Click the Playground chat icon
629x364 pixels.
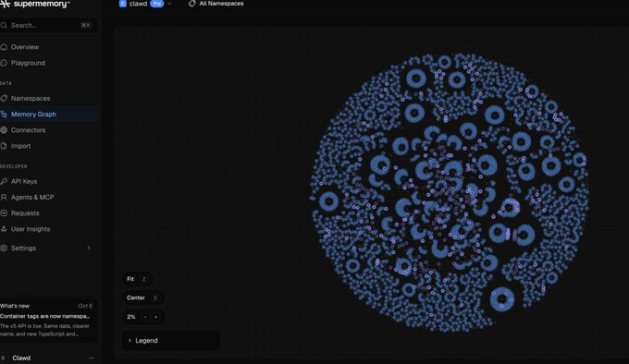(4, 63)
